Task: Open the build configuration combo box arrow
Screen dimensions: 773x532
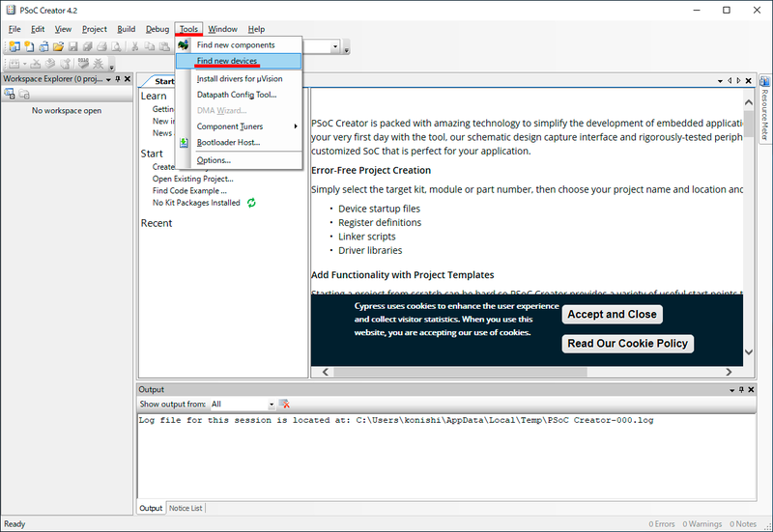Action: [335, 46]
